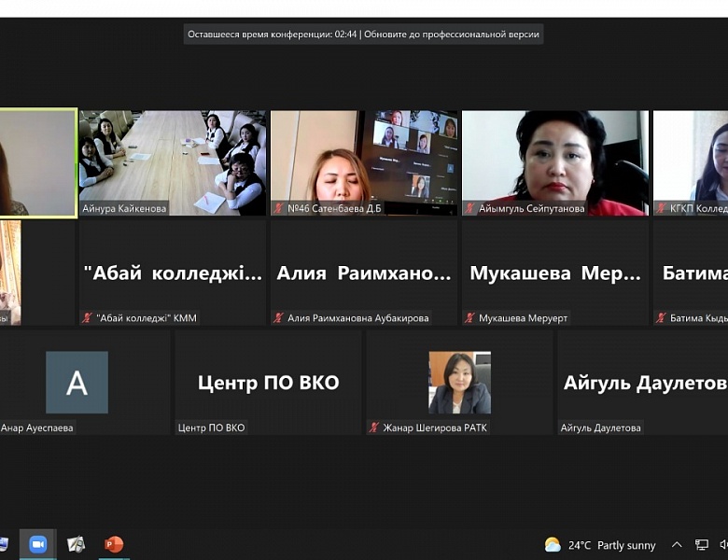Screen dimensions: 728x560
Task: Open PowerPoint from the taskbar
Action: click(114, 544)
